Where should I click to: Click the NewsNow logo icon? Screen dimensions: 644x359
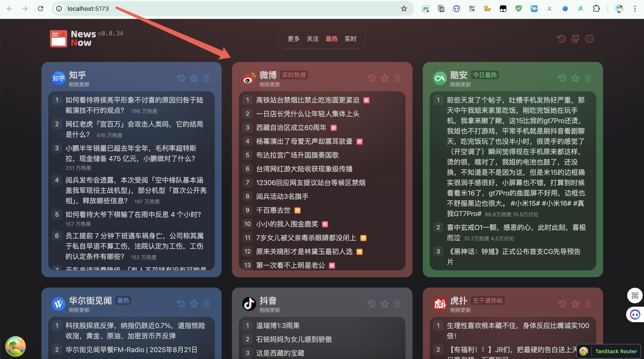pos(59,39)
